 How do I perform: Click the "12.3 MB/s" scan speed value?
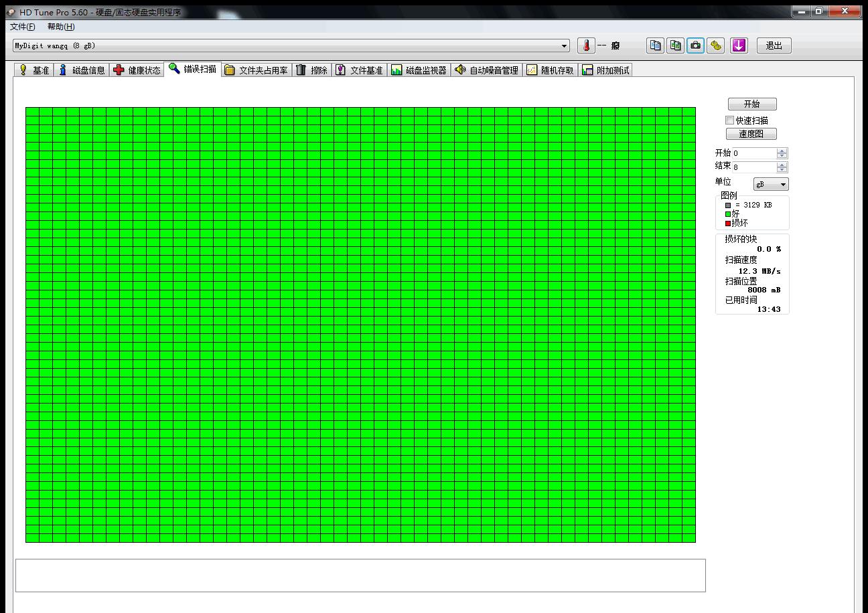pos(759,271)
